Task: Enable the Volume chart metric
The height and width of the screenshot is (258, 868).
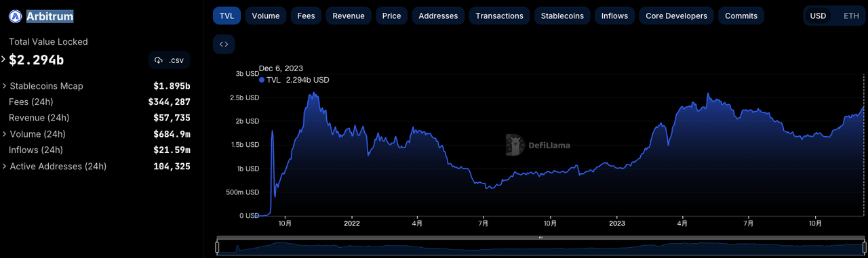Action: click(x=266, y=16)
